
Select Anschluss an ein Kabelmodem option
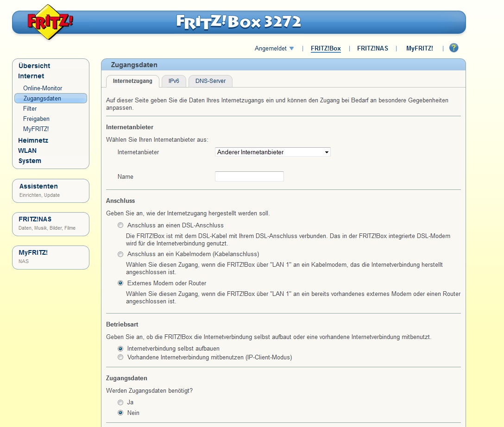[120, 254]
